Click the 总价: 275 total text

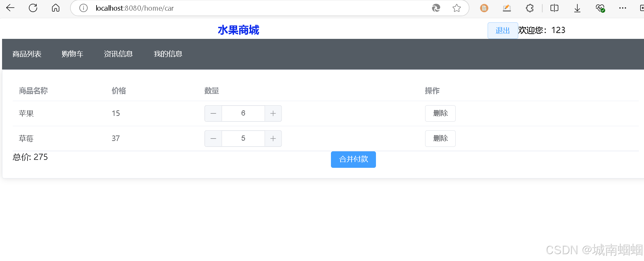tap(30, 157)
